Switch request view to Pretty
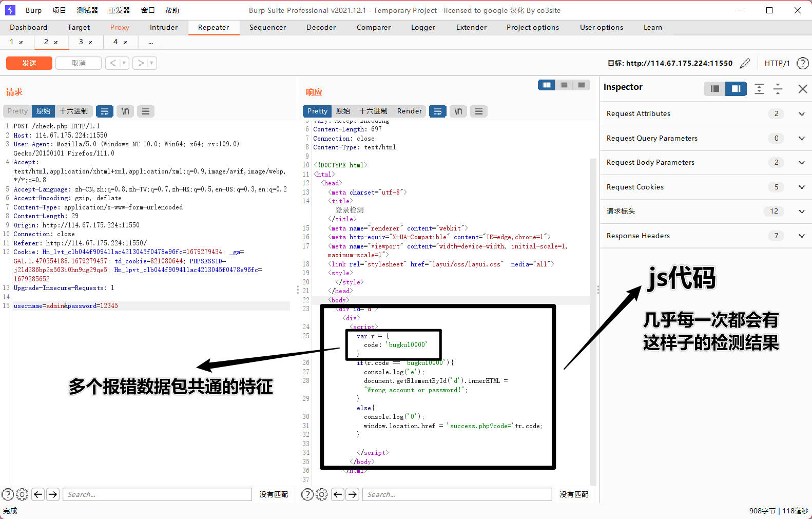The width and height of the screenshot is (812, 519). coord(17,111)
